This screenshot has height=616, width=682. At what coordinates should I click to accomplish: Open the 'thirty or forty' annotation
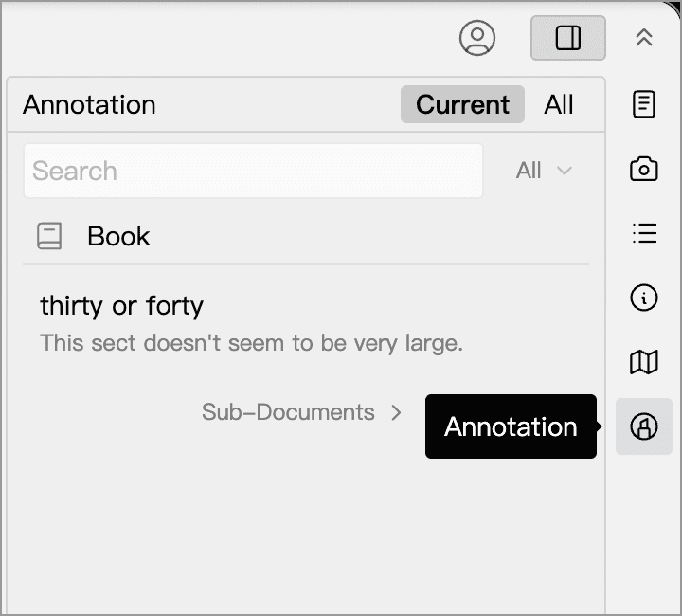coord(121,305)
